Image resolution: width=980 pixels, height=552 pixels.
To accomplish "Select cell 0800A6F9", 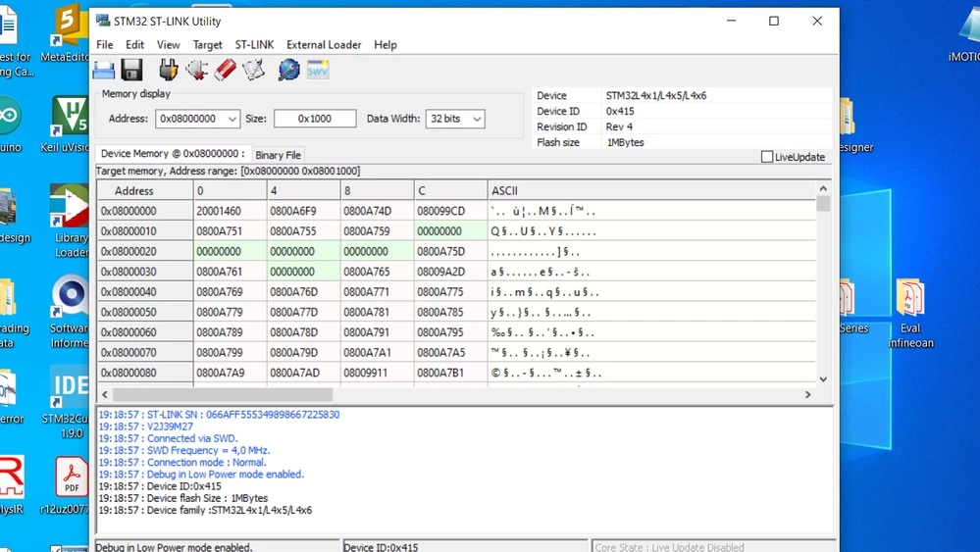I will pyautogui.click(x=304, y=211).
